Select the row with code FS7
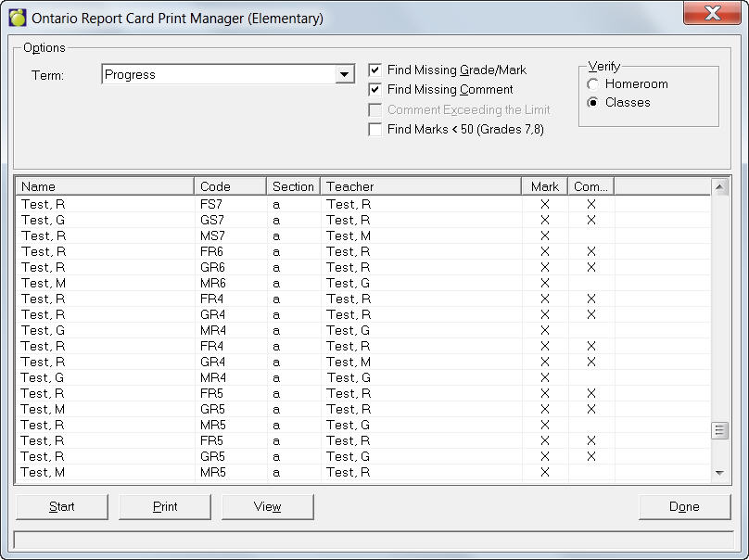This screenshot has width=749, height=560. [215, 204]
